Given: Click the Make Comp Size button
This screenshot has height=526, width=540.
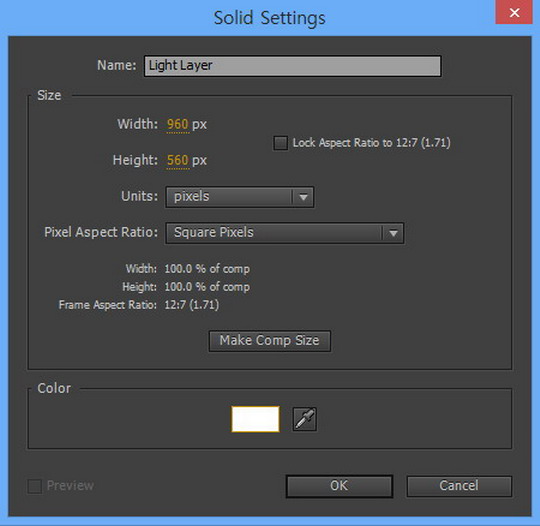Looking at the screenshot, I should pos(270,341).
